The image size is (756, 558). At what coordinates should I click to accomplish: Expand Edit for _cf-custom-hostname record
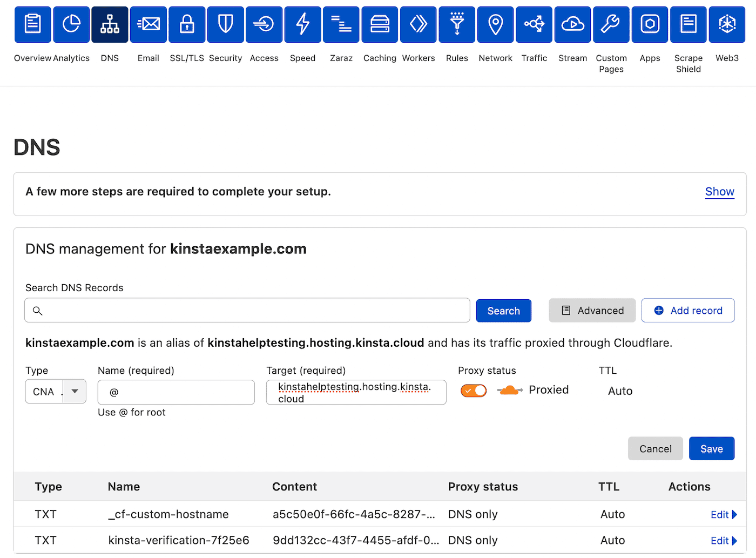pyautogui.click(x=724, y=515)
